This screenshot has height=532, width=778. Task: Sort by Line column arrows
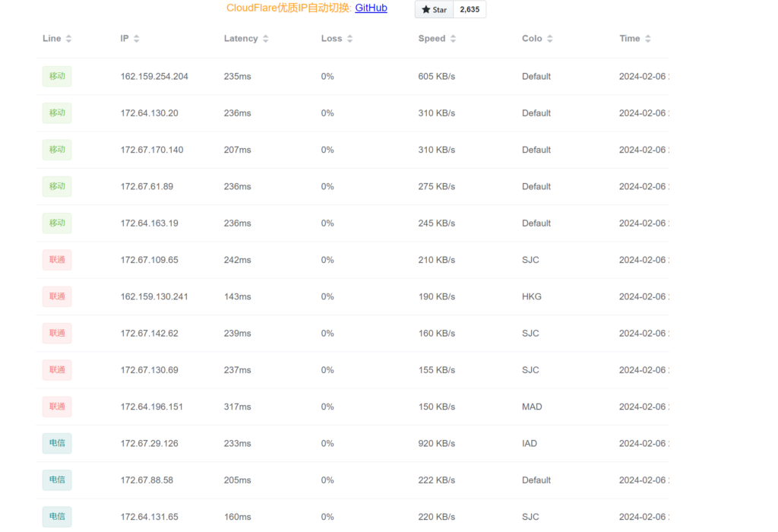click(x=68, y=39)
